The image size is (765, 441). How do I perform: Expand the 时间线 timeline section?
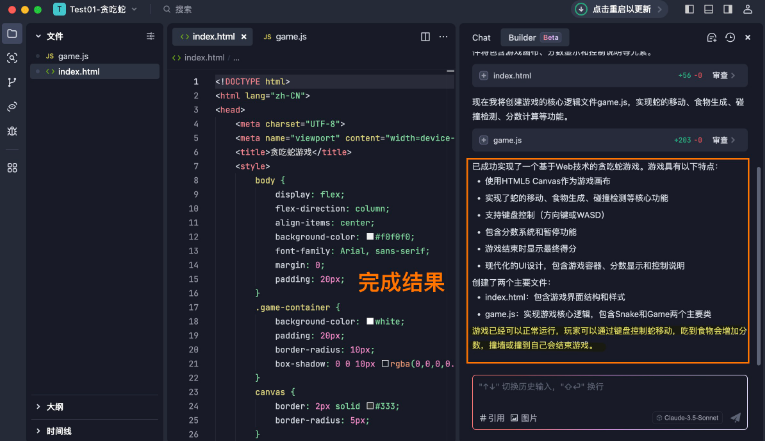[x=58, y=431]
